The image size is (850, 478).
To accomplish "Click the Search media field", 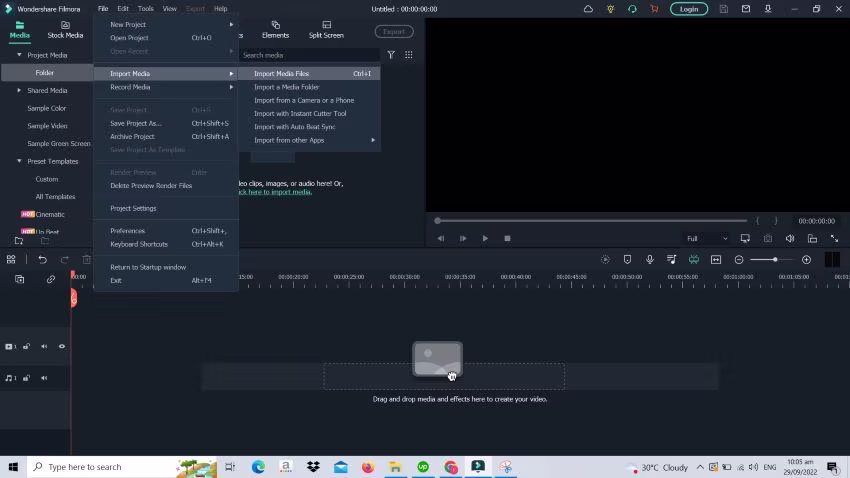I will [309, 55].
